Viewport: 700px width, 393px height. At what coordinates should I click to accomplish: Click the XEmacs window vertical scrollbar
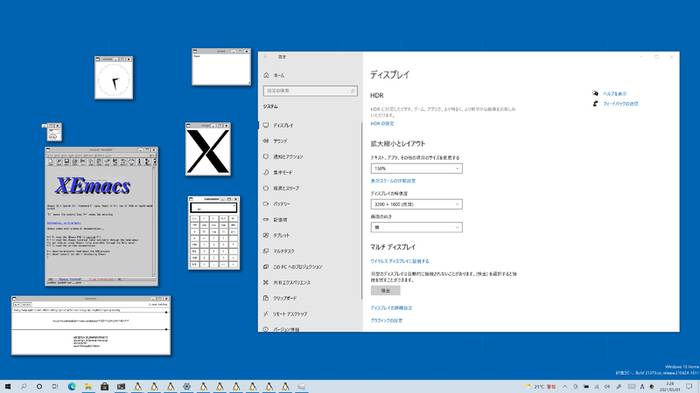[x=154, y=221]
